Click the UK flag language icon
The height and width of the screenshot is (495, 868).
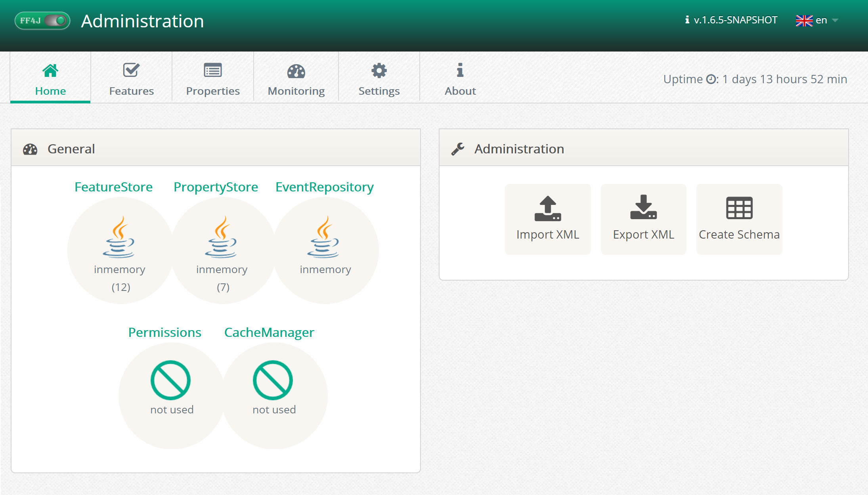click(x=804, y=20)
